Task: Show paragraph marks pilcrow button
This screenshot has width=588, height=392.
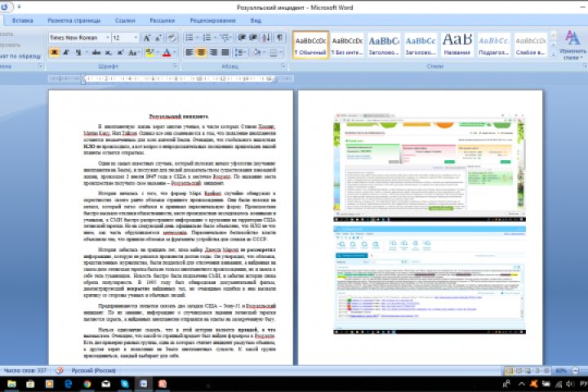Action: 280,38
